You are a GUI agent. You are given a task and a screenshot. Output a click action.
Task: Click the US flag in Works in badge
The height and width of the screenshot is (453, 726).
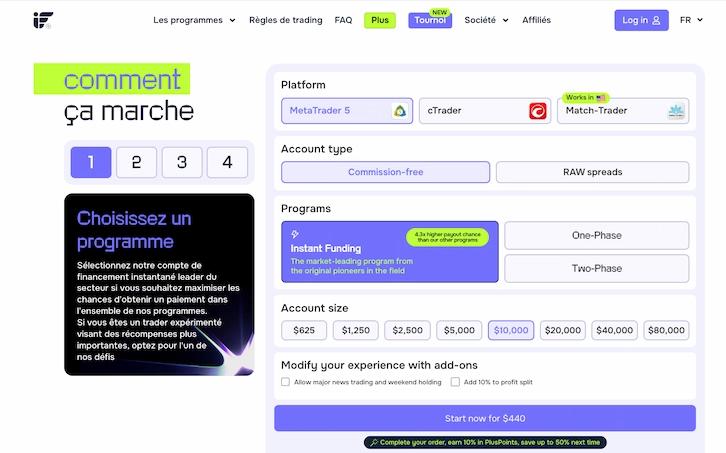tap(601, 98)
